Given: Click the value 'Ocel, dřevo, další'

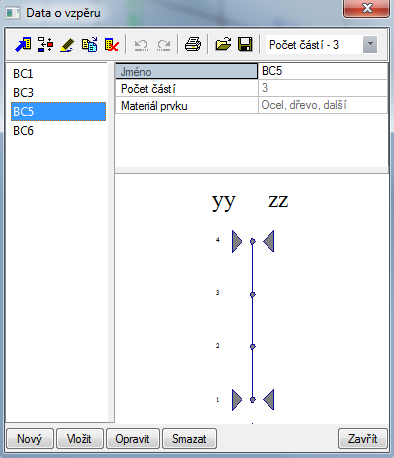Looking at the screenshot, I should [x=323, y=105].
